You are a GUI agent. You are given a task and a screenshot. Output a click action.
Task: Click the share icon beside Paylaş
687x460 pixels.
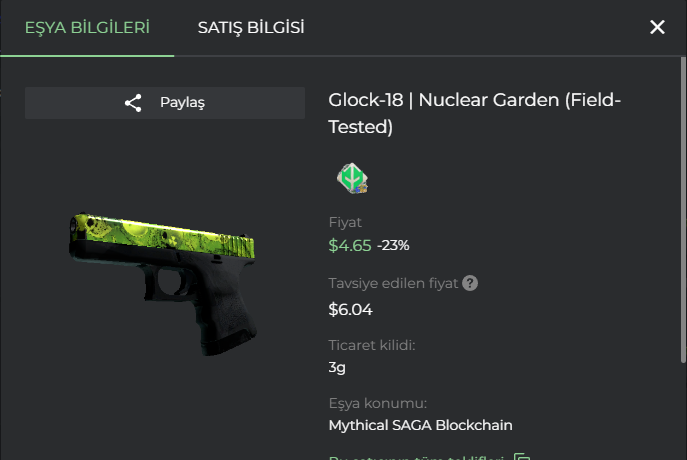(x=133, y=103)
